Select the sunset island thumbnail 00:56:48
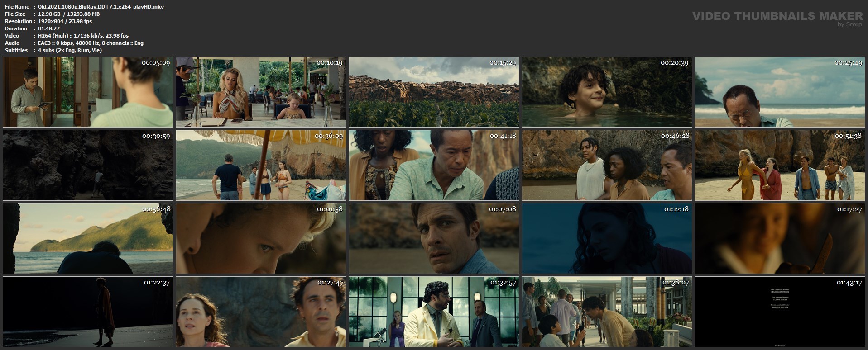 pos(88,238)
